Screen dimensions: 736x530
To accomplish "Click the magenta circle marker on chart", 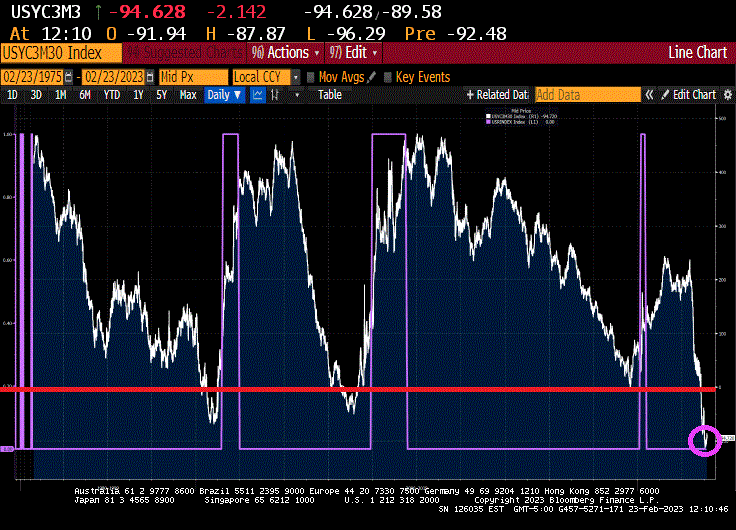I will pos(706,440).
